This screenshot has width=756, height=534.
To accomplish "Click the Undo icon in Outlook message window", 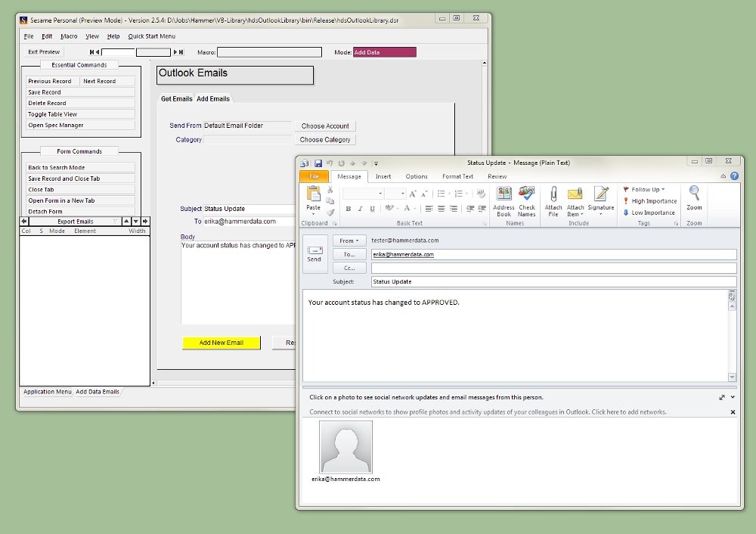I will point(330,163).
